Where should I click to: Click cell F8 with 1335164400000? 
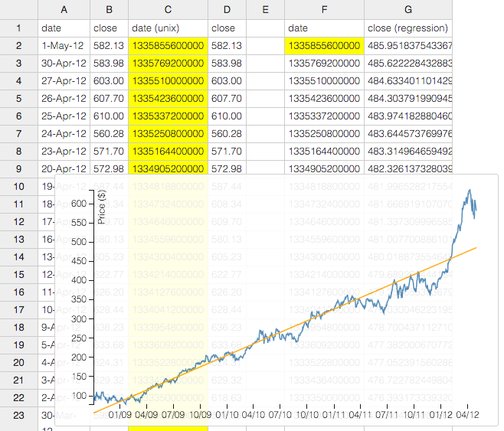tap(324, 152)
